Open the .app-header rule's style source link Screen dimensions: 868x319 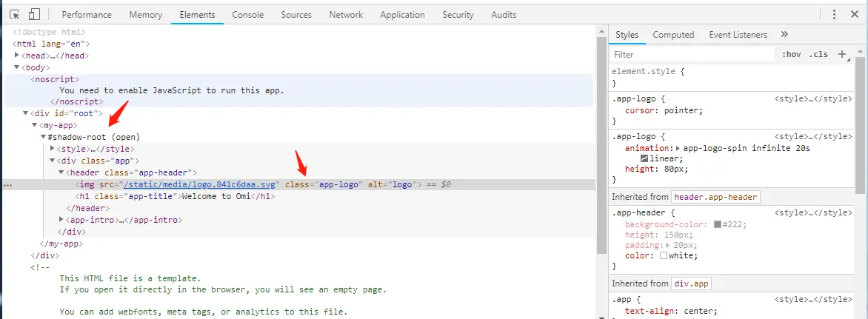tap(812, 212)
